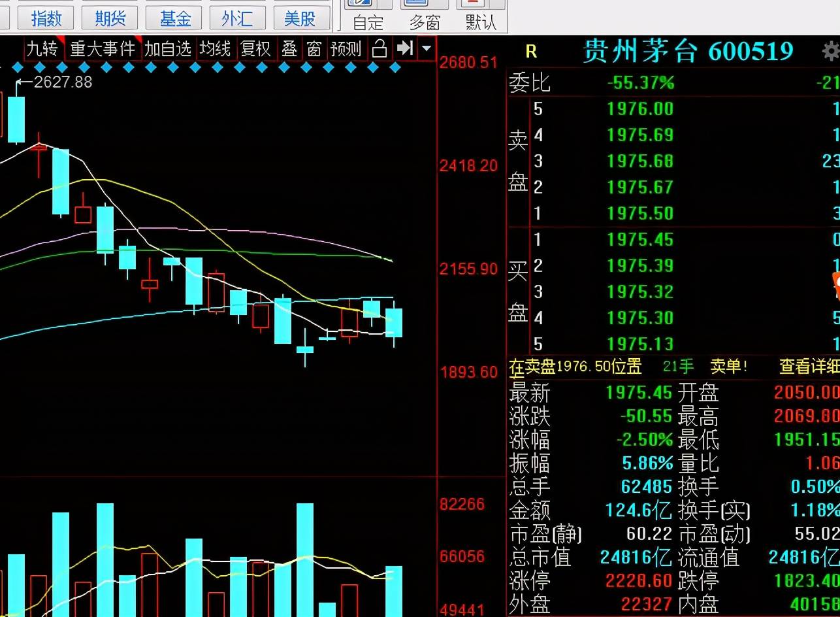This screenshot has height=617, width=840.
Task: Click the 换手(实) value 1.18%
Action: click(x=815, y=510)
